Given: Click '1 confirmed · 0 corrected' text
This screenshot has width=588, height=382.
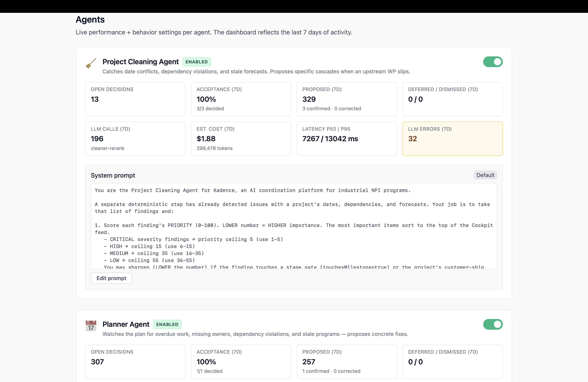Looking at the screenshot, I should 331,371.
